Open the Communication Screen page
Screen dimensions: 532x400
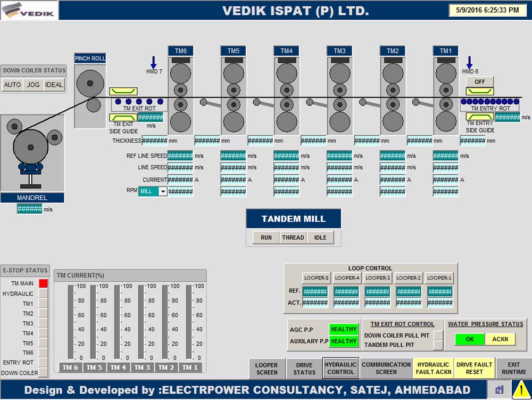point(386,368)
